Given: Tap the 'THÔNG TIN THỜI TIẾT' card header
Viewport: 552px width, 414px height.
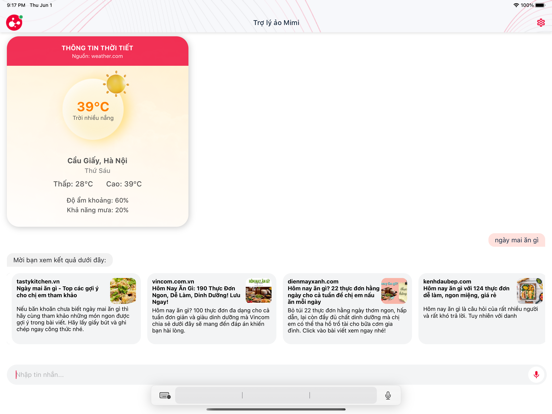Looking at the screenshot, I should click(98, 51).
